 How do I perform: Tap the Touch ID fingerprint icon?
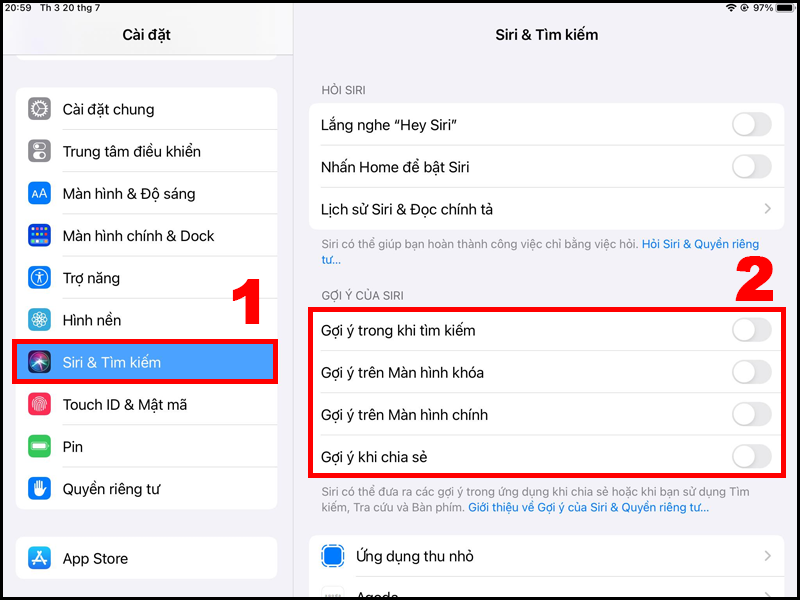[x=39, y=404]
